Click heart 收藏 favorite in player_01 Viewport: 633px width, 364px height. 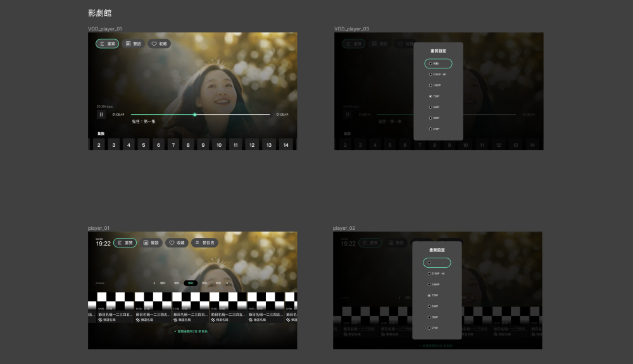pyautogui.click(x=177, y=242)
